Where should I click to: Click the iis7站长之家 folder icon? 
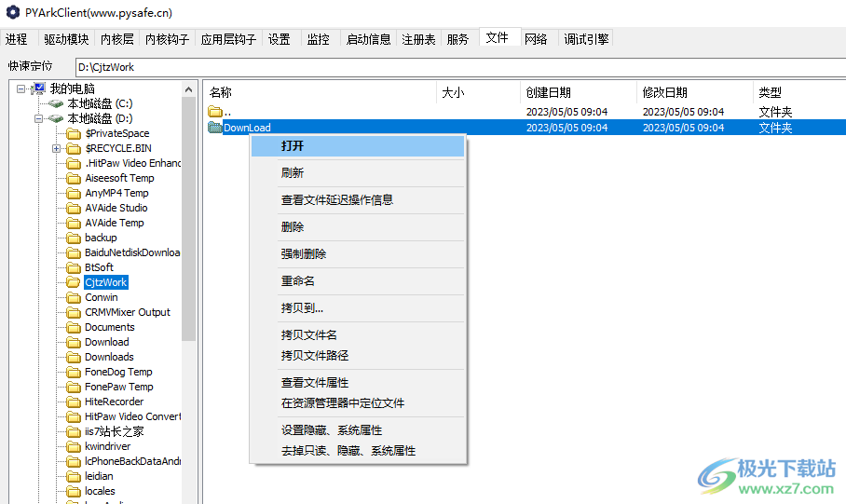pos(74,431)
